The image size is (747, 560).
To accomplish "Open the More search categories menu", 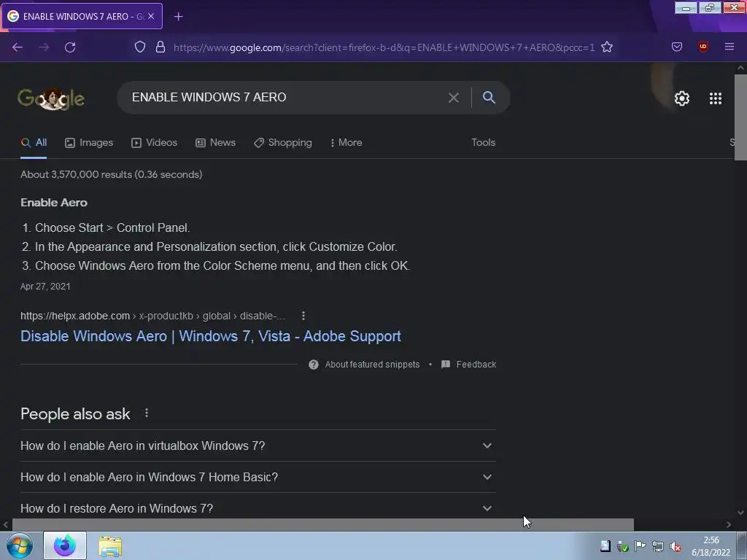I will point(346,142).
